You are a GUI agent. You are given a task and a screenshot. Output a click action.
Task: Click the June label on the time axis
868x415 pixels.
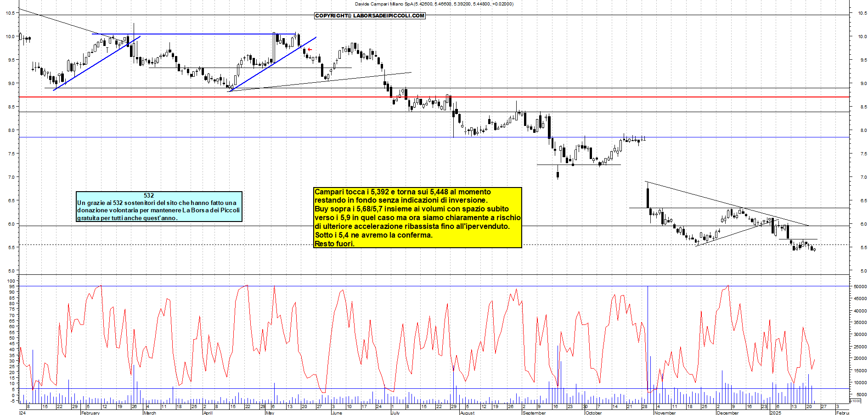point(337,413)
